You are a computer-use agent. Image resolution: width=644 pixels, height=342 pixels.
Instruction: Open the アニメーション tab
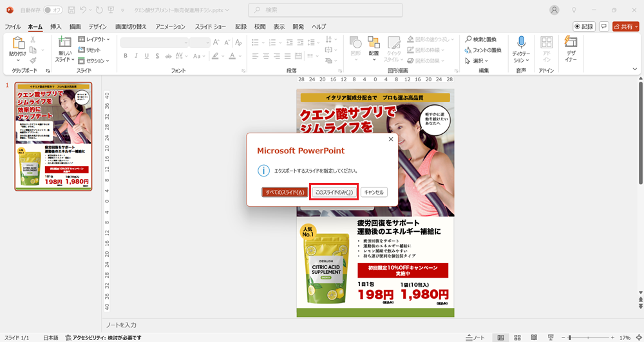(170, 26)
